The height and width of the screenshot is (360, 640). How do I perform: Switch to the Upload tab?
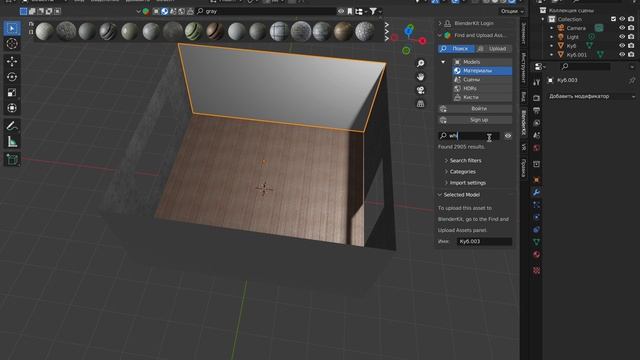pos(493,49)
